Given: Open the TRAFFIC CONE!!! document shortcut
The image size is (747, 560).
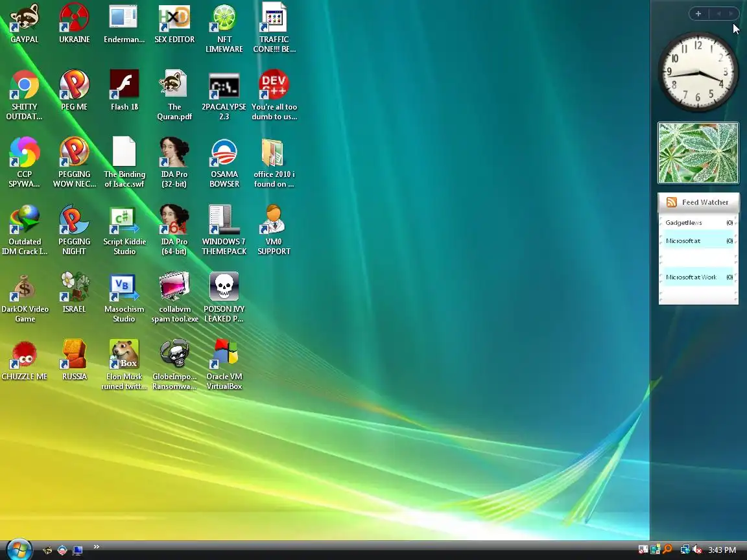Looking at the screenshot, I should (274, 28).
